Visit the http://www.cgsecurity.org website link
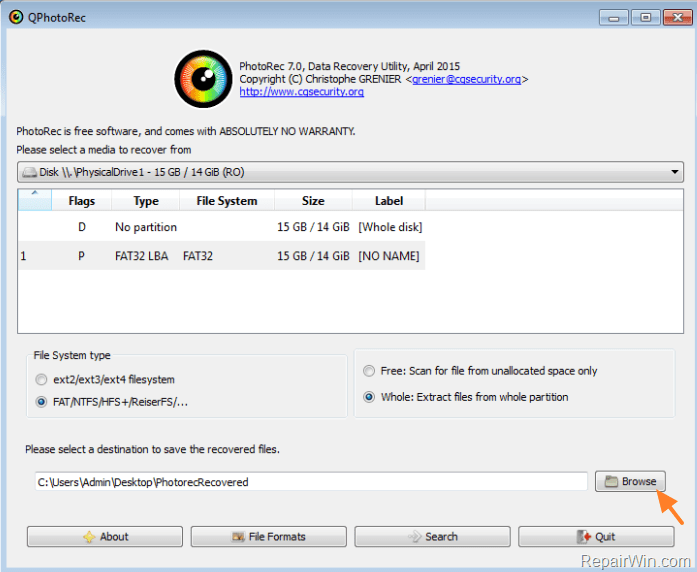 (x=301, y=92)
